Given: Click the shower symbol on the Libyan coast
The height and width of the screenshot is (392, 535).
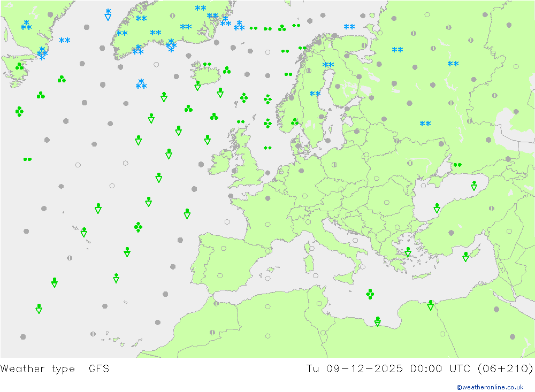Looking at the screenshot, I should 377,321.
